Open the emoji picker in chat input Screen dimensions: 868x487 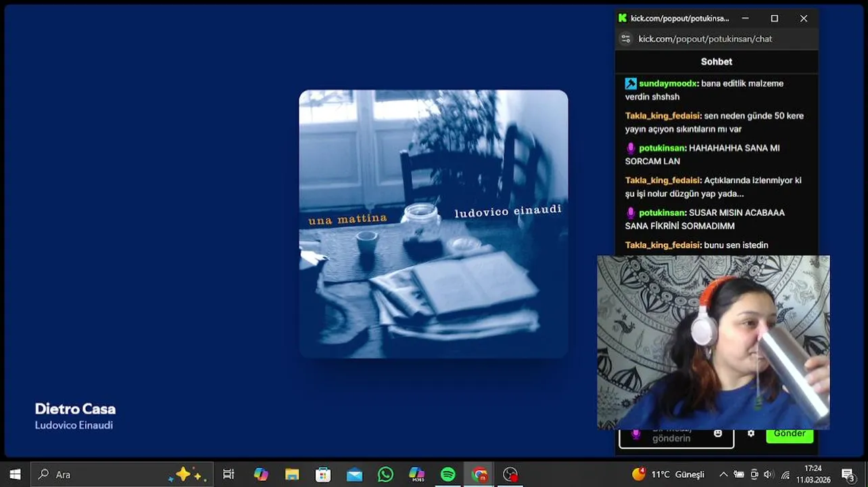coord(718,434)
